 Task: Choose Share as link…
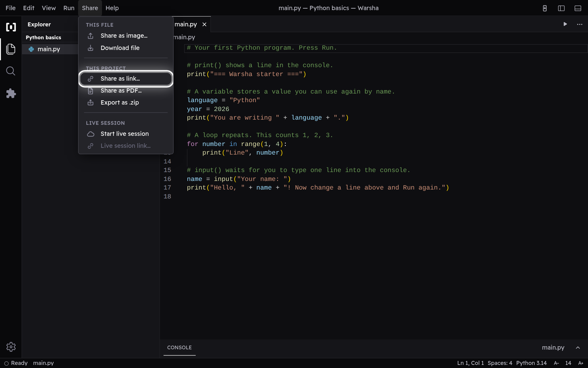pos(126,79)
